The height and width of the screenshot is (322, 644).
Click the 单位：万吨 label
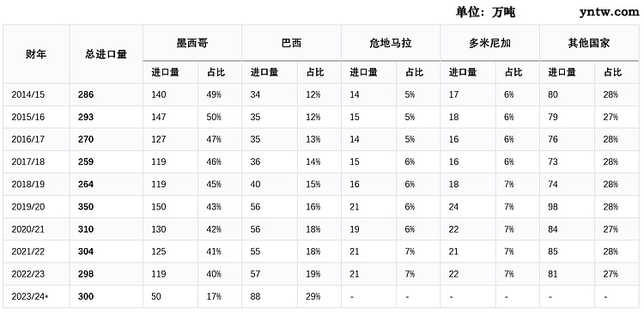(485, 12)
